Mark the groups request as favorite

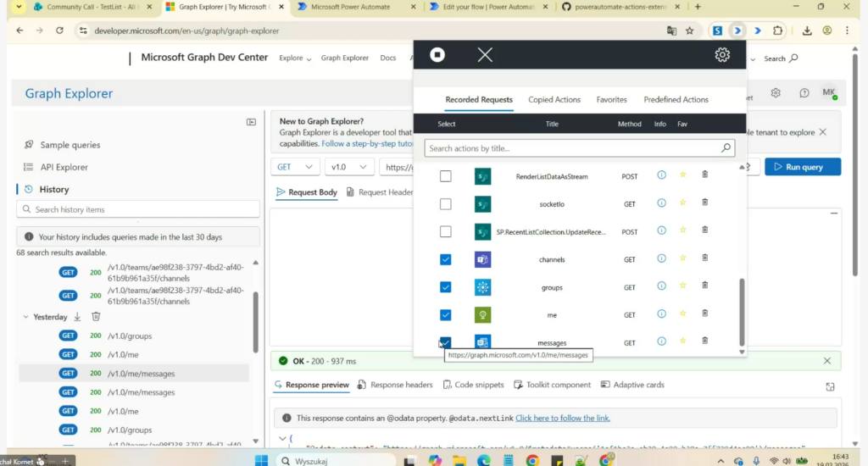682,287
